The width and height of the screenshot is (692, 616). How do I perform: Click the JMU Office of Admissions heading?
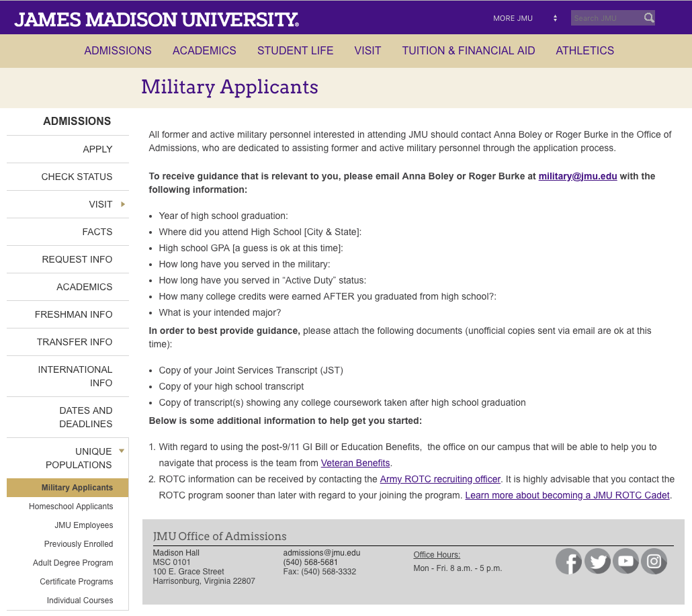coord(219,537)
